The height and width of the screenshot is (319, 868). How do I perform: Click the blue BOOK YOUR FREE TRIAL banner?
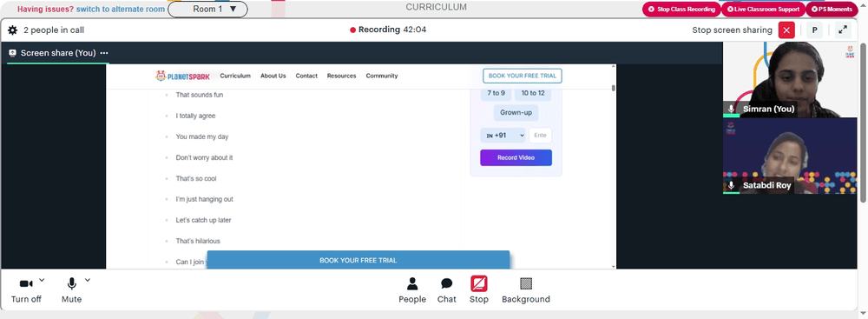(358, 260)
